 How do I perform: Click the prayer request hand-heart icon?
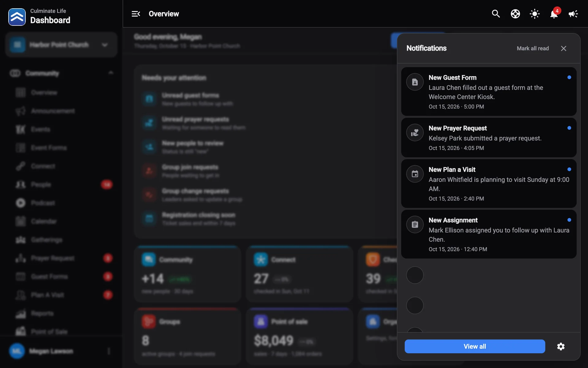(415, 132)
